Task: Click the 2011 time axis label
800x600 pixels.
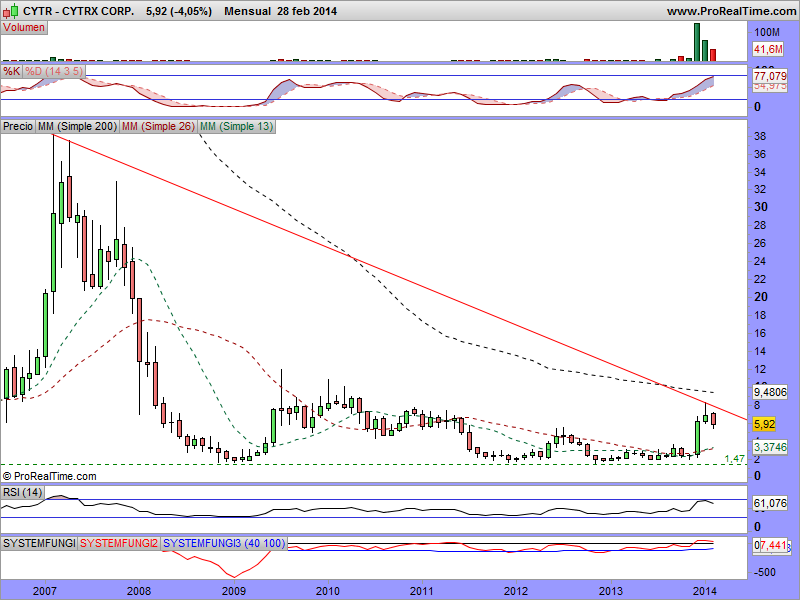Action: (x=422, y=591)
